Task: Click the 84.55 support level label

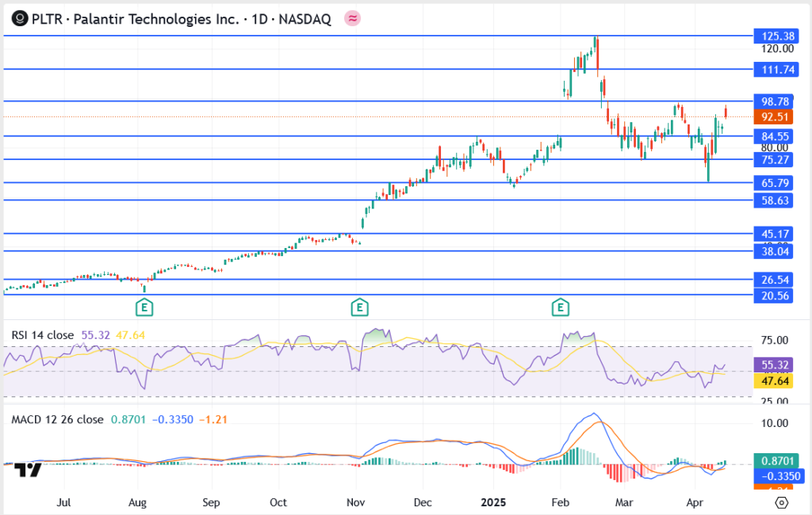Action: pyautogui.click(x=774, y=136)
